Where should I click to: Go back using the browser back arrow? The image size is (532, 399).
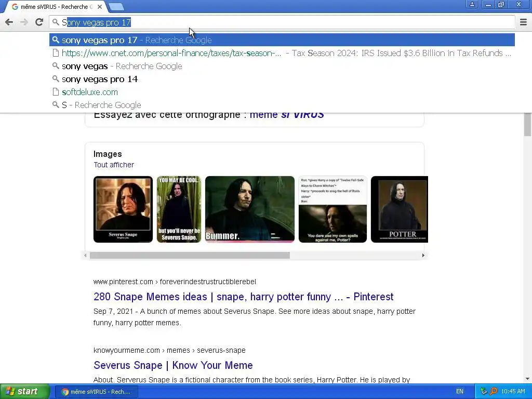(9, 22)
